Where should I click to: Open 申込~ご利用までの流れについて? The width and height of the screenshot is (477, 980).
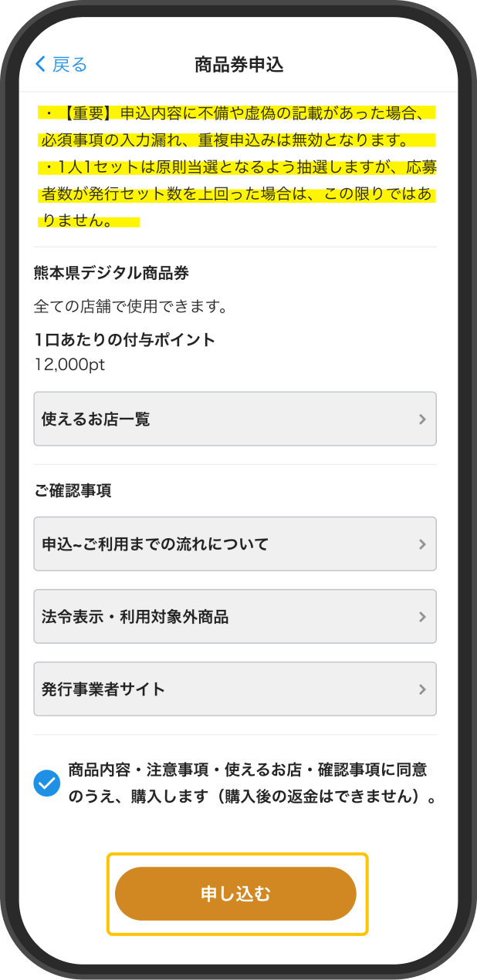click(235, 544)
